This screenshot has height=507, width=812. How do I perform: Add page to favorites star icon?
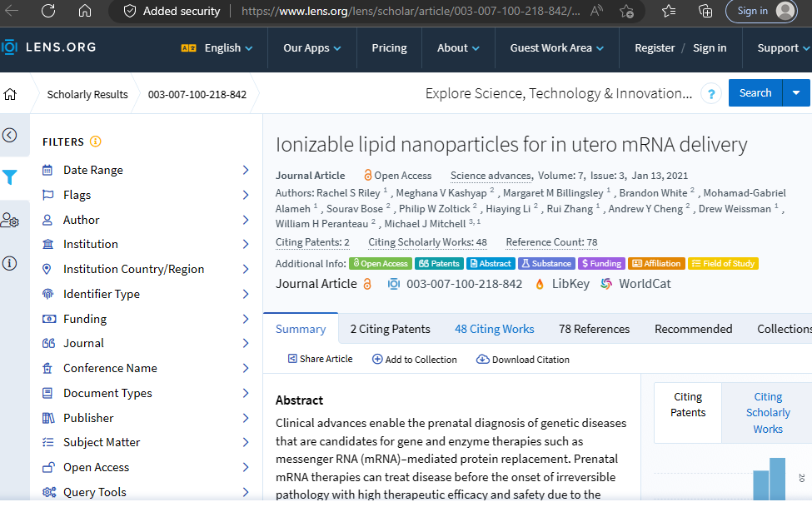coord(626,12)
